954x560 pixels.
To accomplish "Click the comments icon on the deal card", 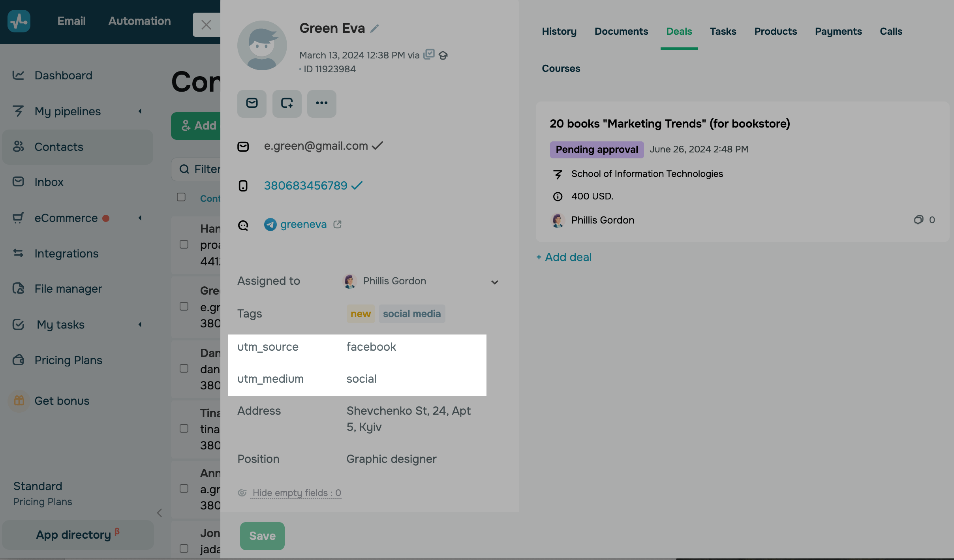I will click(918, 220).
